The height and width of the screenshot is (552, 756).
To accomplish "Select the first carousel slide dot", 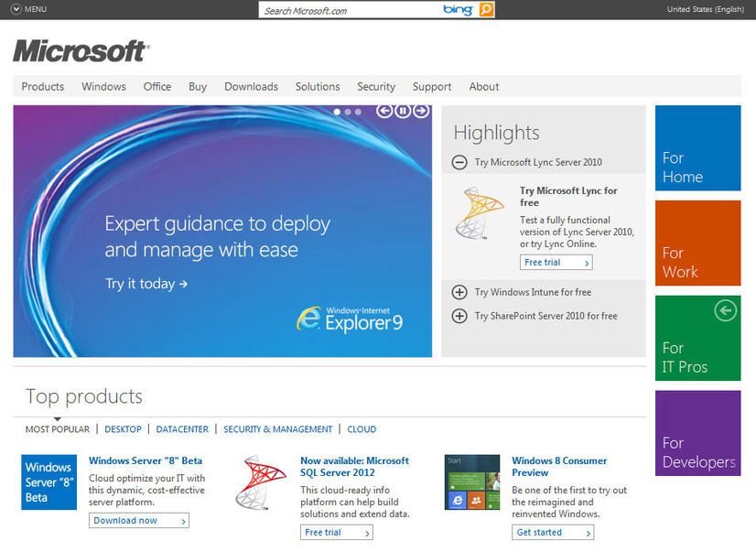I will pos(337,112).
